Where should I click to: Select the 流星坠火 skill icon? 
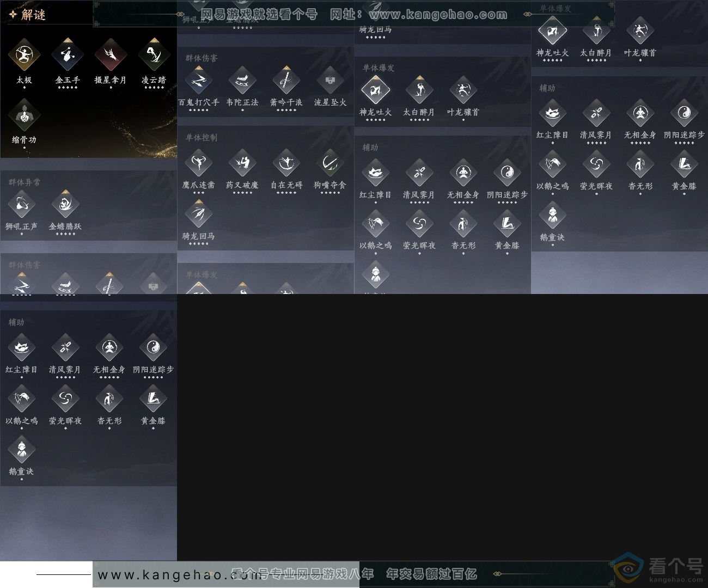330,81
